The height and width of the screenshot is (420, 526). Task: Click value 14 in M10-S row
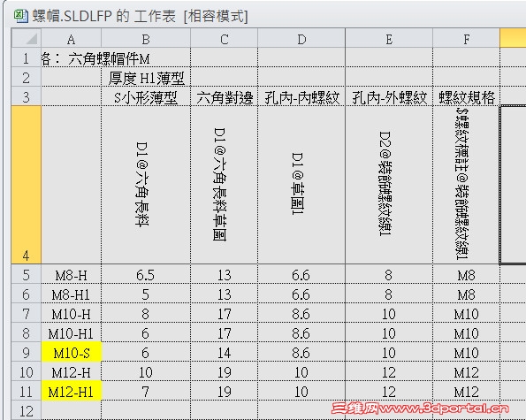(x=224, y=353)
